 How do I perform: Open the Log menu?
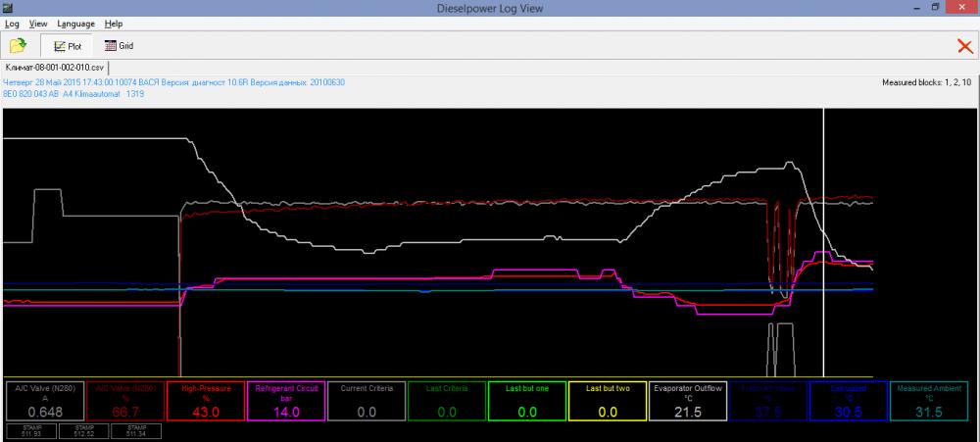tap(12, 23)
